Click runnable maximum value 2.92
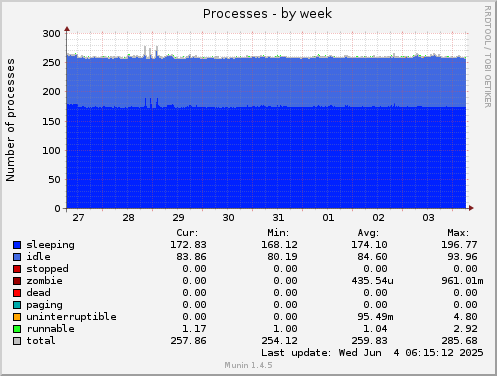 pos(465,329)
